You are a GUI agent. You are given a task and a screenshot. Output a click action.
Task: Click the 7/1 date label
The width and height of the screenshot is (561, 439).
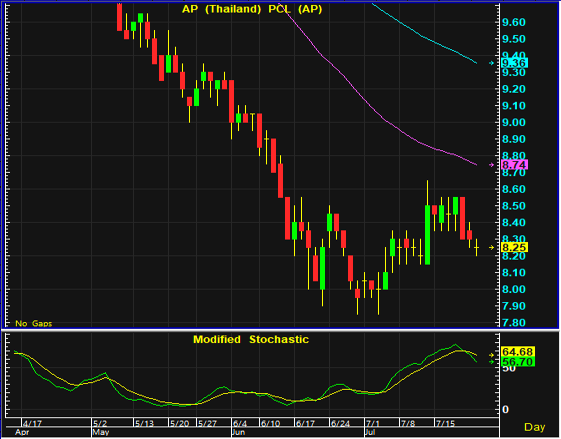(x=372, y=424)
